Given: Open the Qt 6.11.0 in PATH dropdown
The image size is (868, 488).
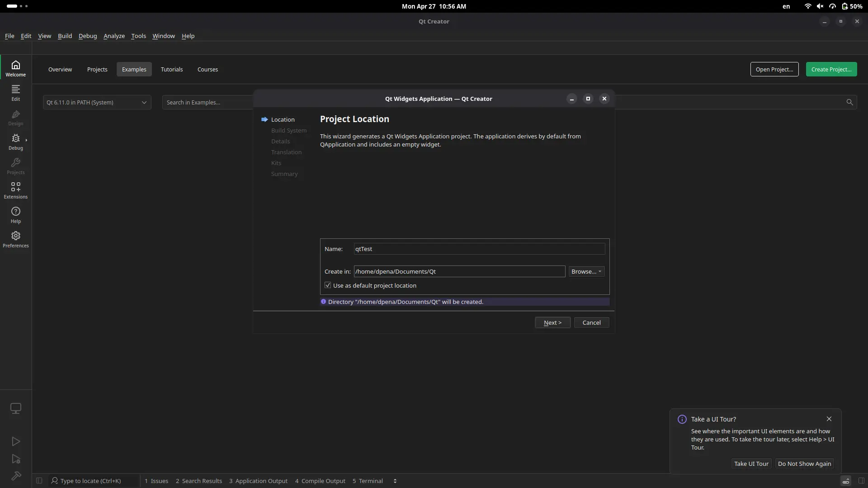Looking at the screenshot, I should pyautogui.click(x=97, y=102).
